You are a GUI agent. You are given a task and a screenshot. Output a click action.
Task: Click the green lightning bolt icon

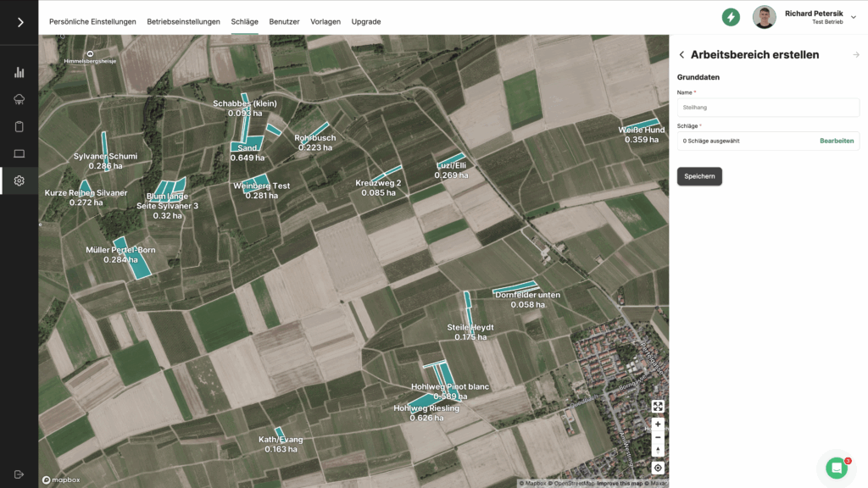pyautogui.click(x=731, y=17)
